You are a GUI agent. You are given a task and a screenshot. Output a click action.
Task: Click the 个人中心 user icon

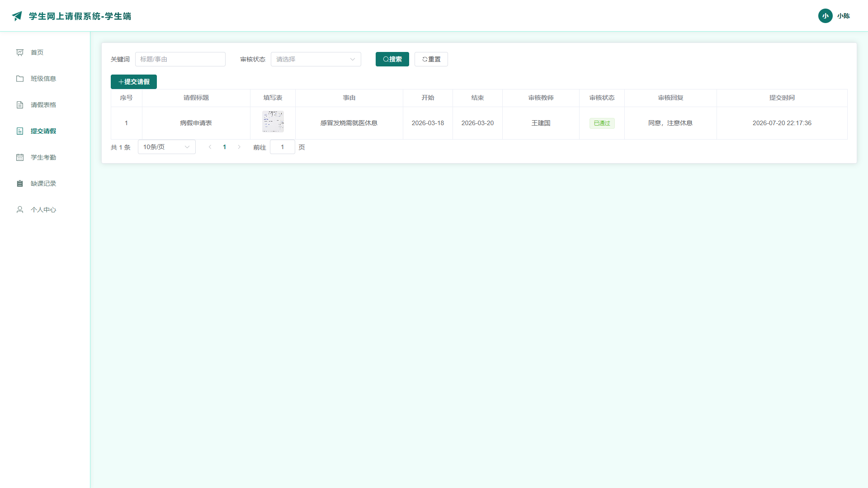pyautogui.click(x=20, y=210)
